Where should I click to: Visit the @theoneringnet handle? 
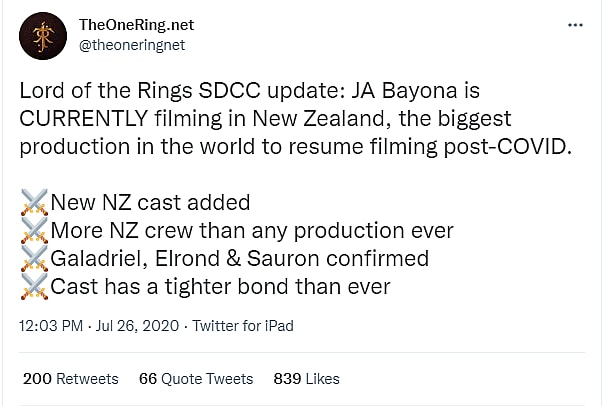pos(131,45)
